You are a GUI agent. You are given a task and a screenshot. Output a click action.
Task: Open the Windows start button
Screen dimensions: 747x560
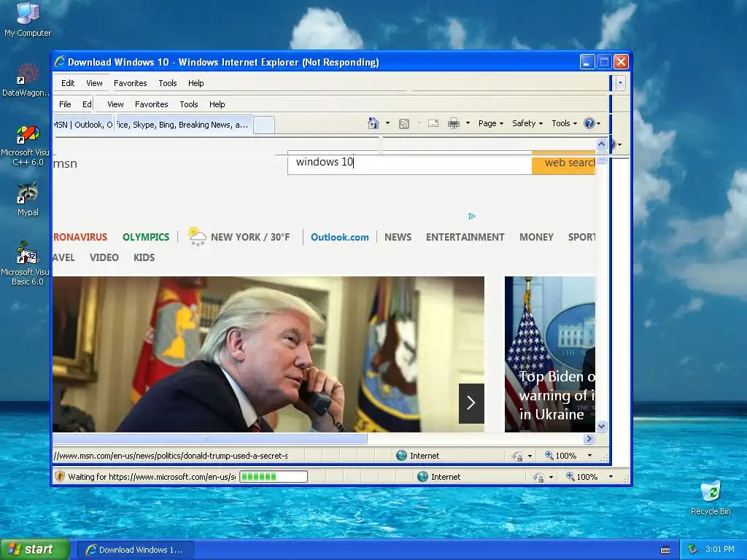(x=35, y=549)
